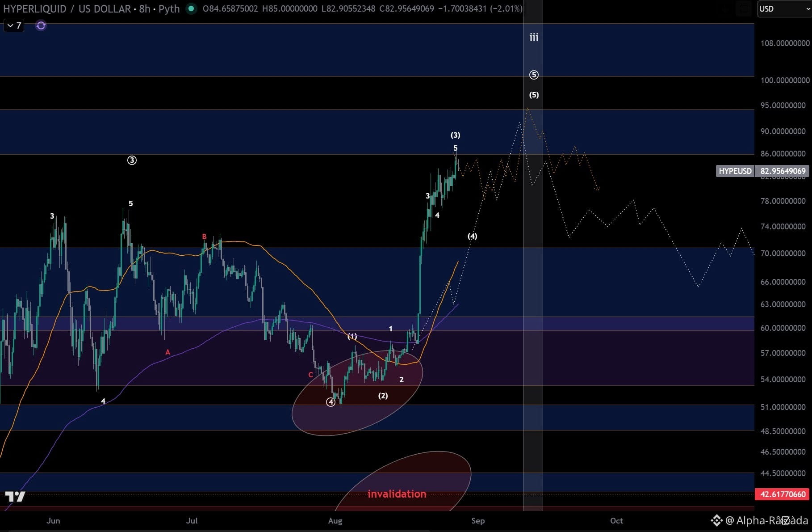Click the Sep label on the time axis
This screenshot has width=812, height=532.
[478, 520]
